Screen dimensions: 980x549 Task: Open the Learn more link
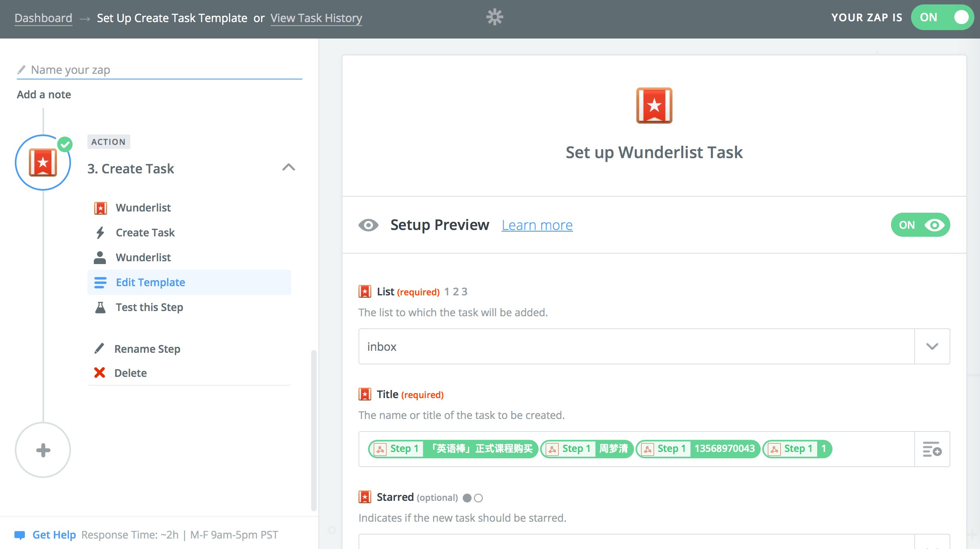pos(537,225)
